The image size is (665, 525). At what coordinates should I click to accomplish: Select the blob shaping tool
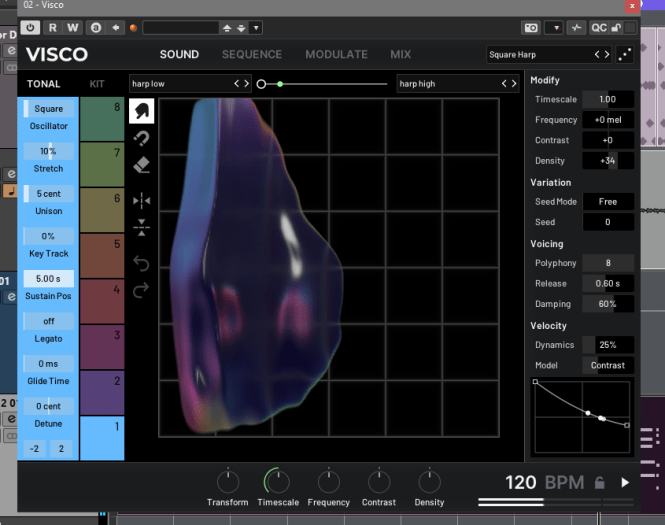(x=141, y=110)
